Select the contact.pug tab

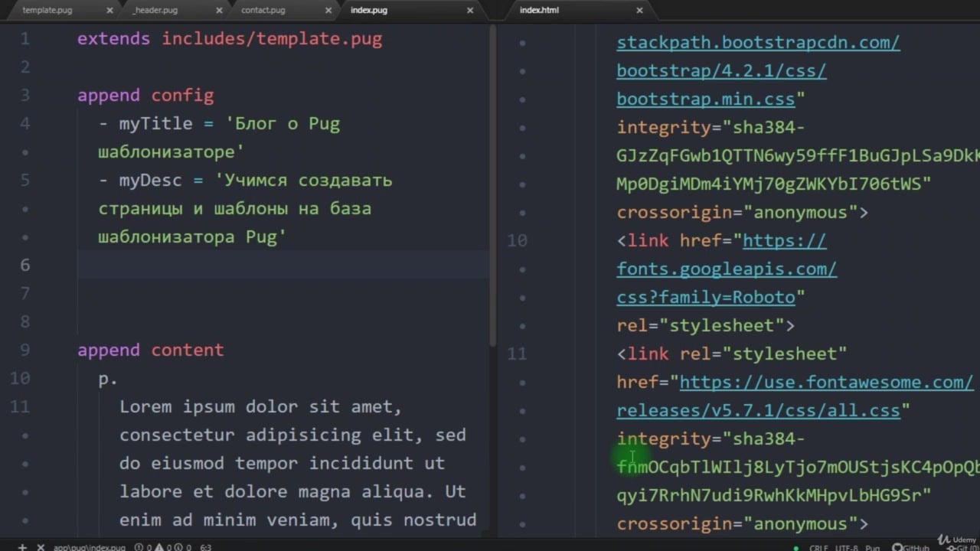pos(263,10)
